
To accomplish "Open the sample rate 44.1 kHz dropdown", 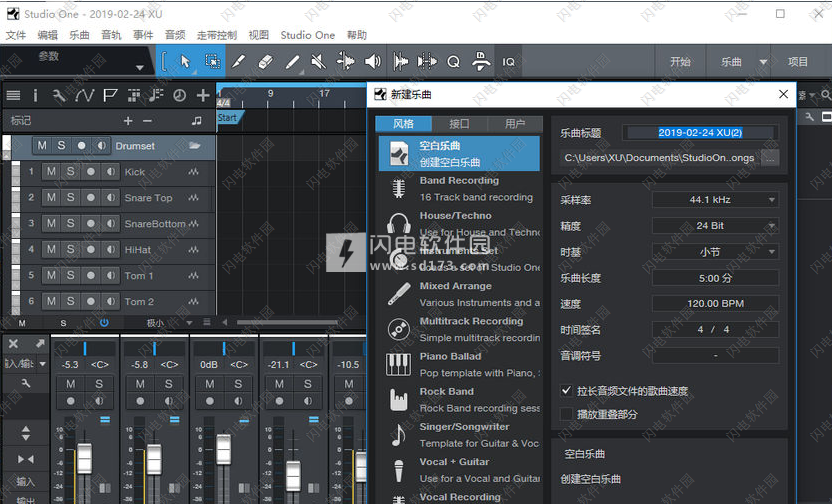I will point(715,200).
